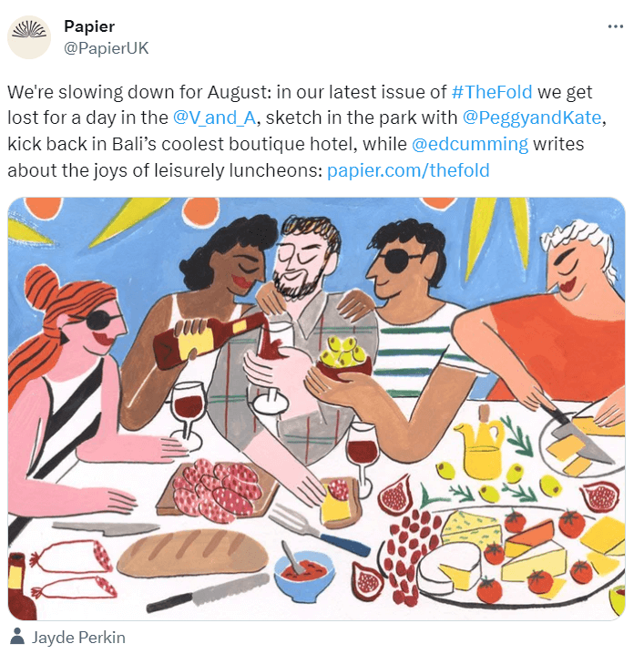Open the three-dot more options menu

pos(615,26)
